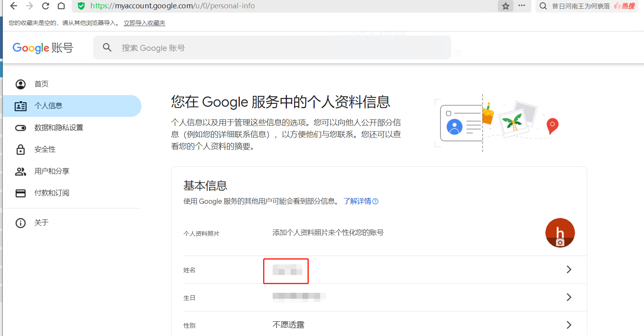Click 添加个人资料照片来个性化您的账号 text
644x336 pixels.
click(x=328, y=233)
